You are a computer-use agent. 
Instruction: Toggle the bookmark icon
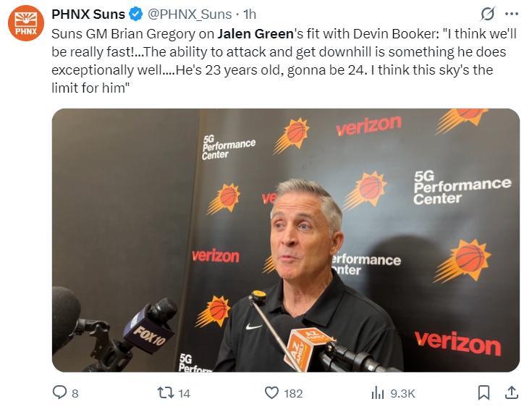click(484, 393)
